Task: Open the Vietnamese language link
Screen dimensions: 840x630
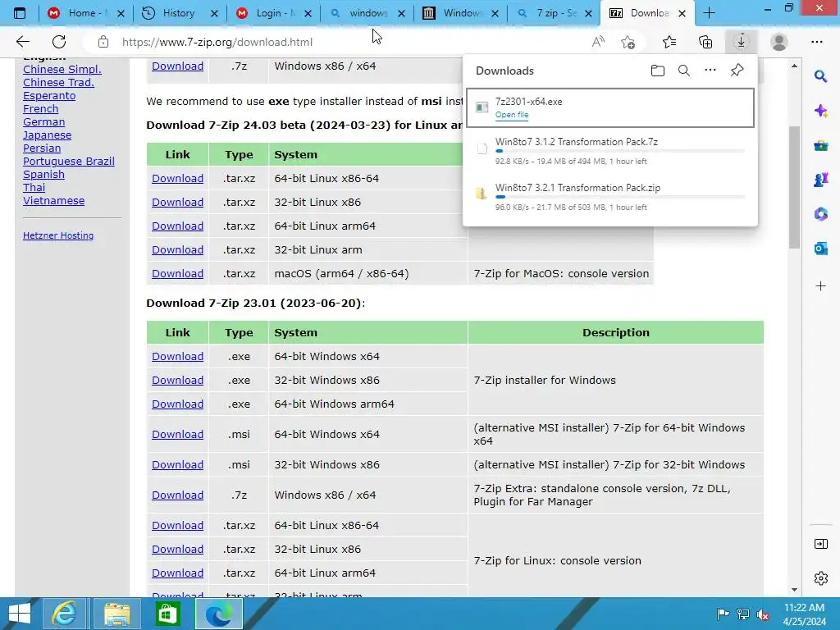Action: (x=53, y=200)
